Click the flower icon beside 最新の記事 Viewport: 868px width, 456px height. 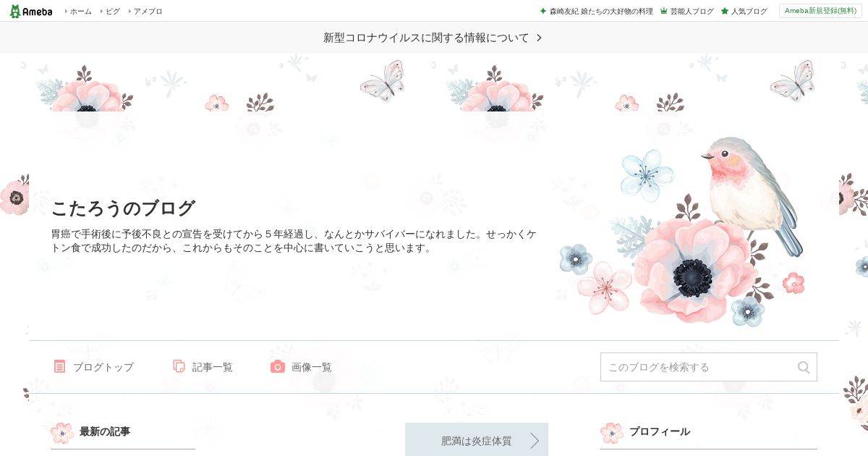click(62, 433)
